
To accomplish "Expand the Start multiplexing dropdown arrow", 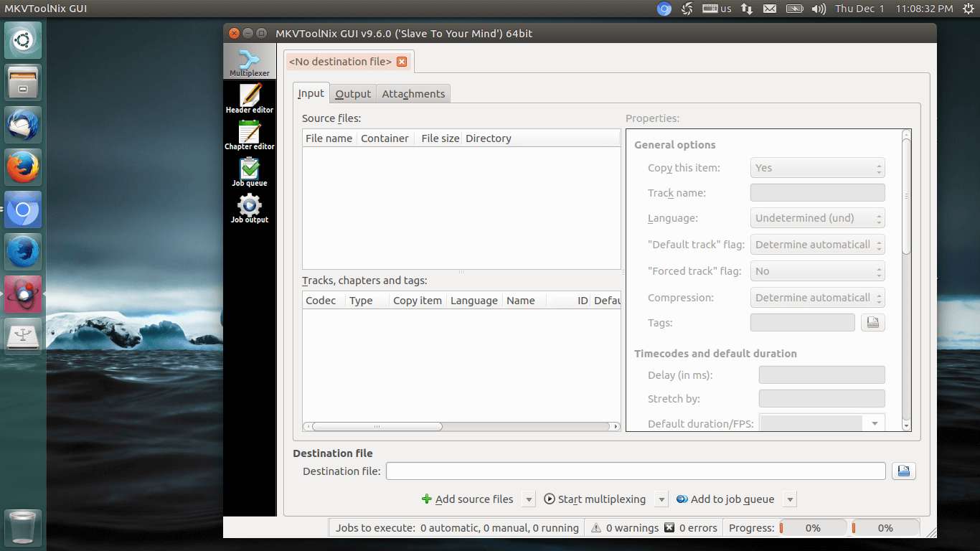I will click(661, 499).
